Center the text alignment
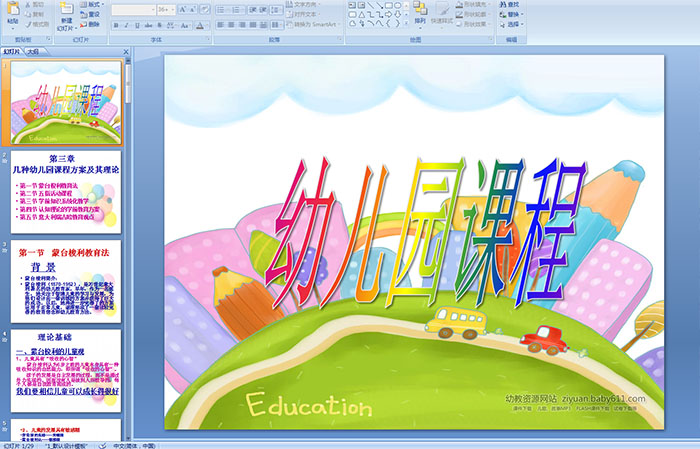700x449 pixels. [x=231, y=25]
